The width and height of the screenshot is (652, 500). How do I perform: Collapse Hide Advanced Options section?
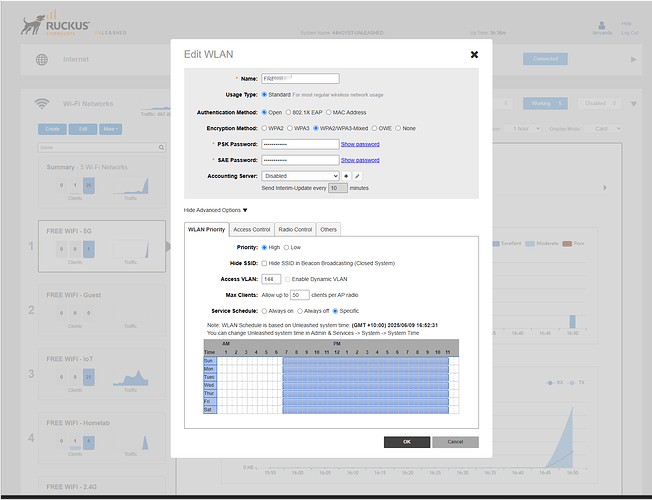coord(215,210)
